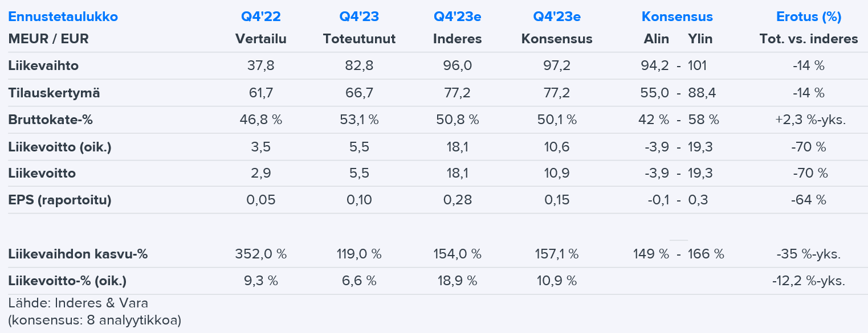Select the Q4'23e Inderes column header
Viewport: 868px width, 333px height.
coord(457,17)
